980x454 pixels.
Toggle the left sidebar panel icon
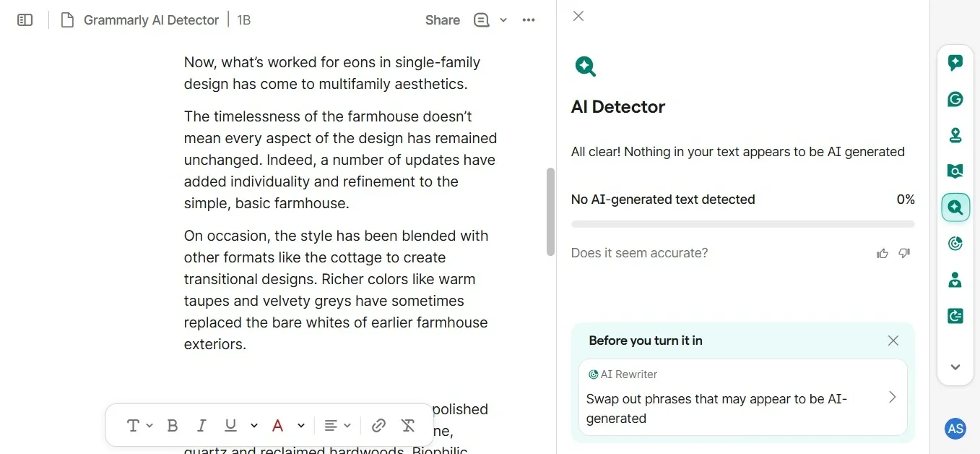coord(25,20)
